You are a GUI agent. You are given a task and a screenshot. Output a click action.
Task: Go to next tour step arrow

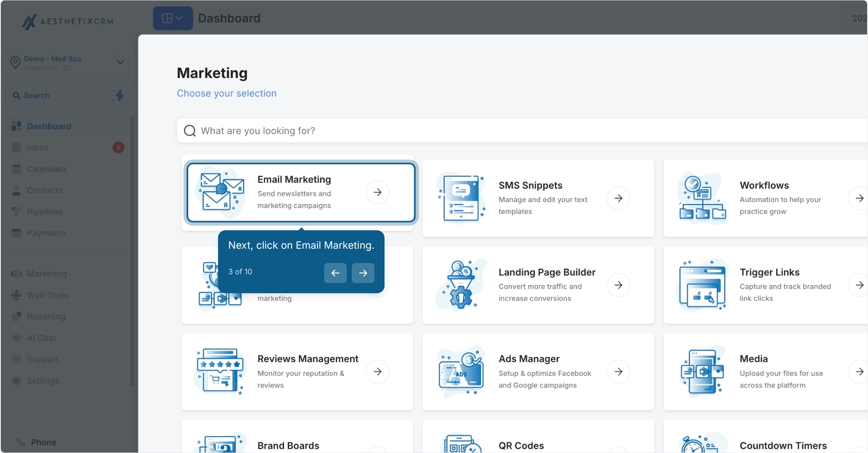(x=363, y=273)
